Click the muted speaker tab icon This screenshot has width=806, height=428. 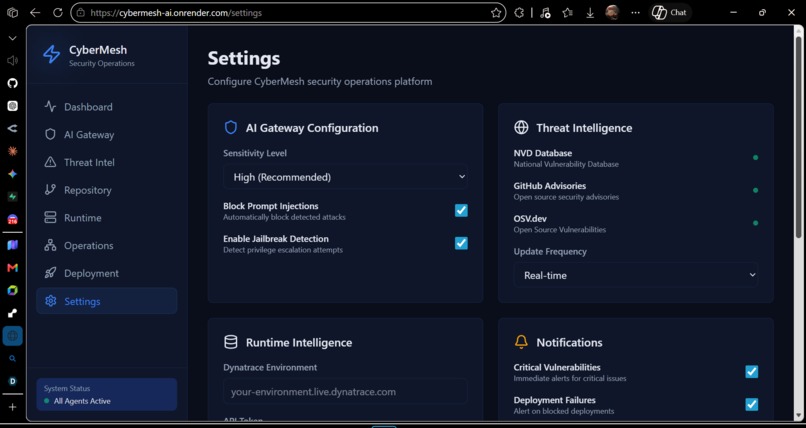point(12,61)
